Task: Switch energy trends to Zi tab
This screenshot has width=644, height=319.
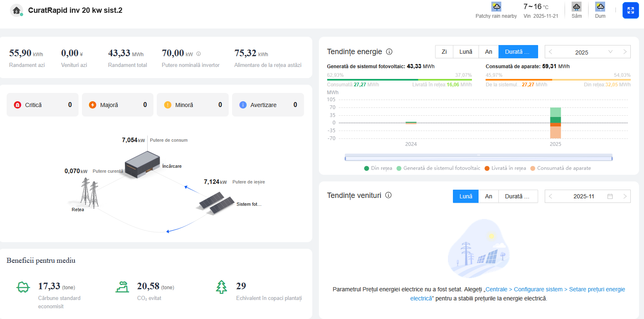Action: click(x=444, y=52)
